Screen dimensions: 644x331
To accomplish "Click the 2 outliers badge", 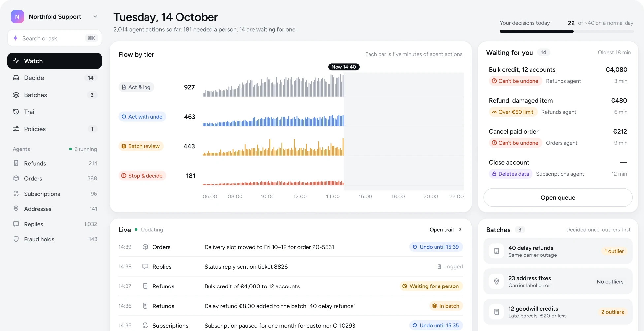I will tap(612, 312).
